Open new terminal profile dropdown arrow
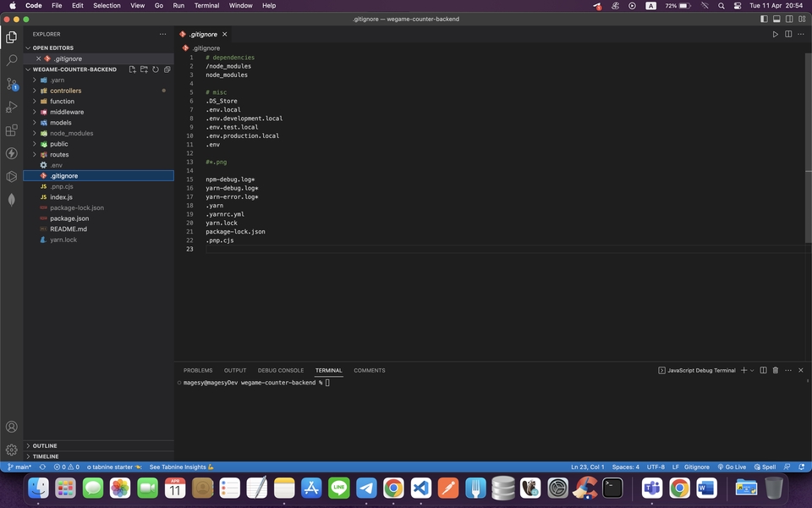Viewport: 812px width, 508px height. [752, 370]
